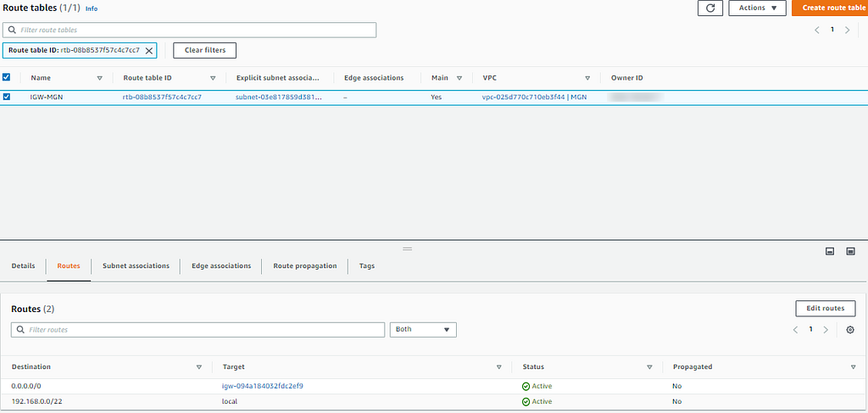This screenshot has height=413, width=868.
Task: Click the Clear filters button
Action: click(x=205, y=50)
